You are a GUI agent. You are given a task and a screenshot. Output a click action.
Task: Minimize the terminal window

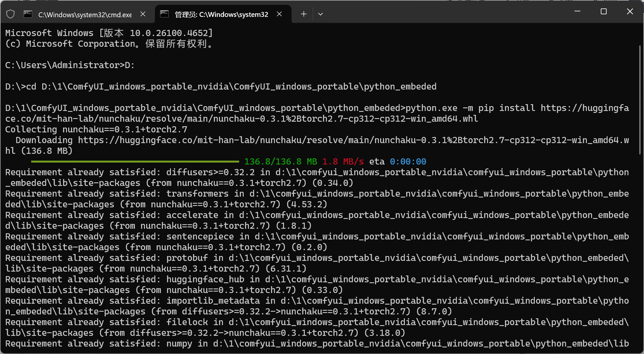coord(577,12)
